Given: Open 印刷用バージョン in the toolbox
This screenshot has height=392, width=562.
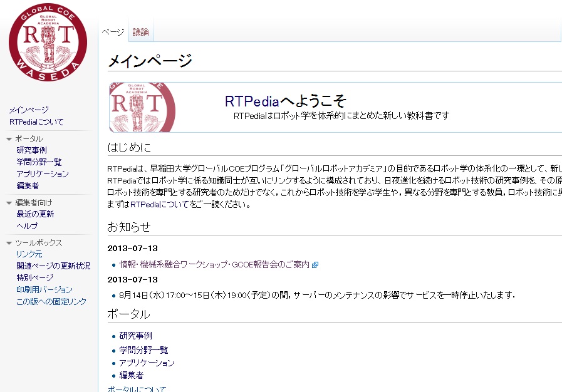Looking at the screenshot, I should point(44,289).
